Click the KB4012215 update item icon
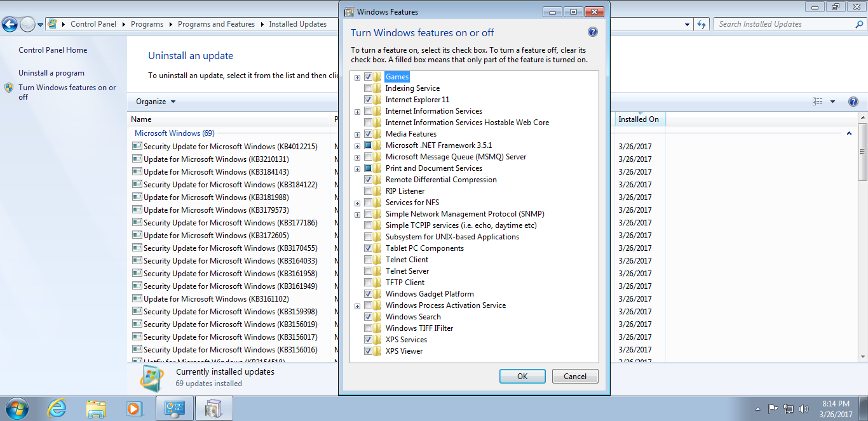Screen dimensions: 868x421 (137, 146)
